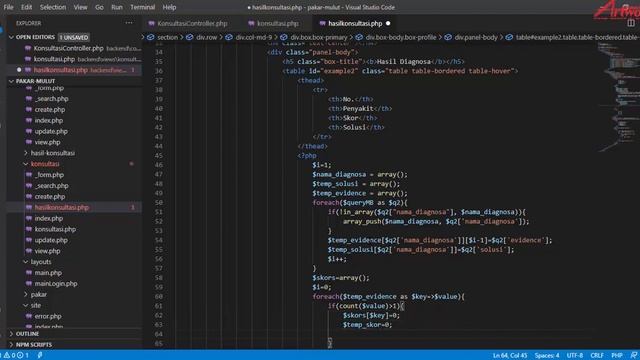
Task: Collapse the layouts folder
Action: click(26, 262)
